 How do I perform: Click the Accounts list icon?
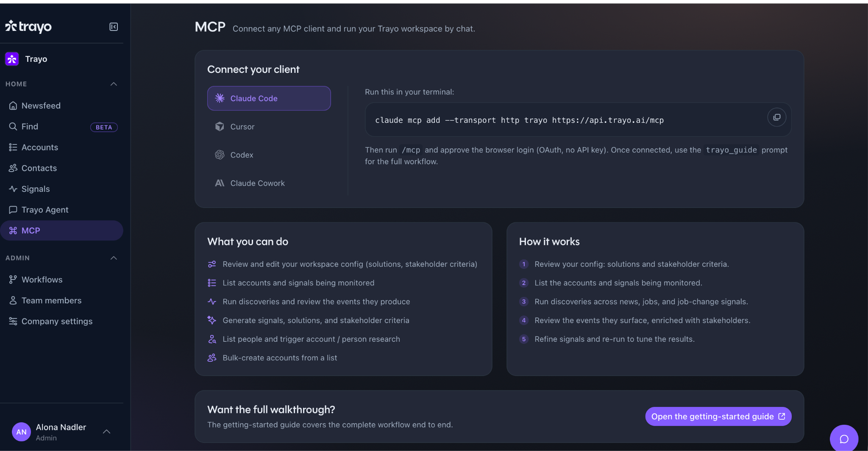[13, 147]
